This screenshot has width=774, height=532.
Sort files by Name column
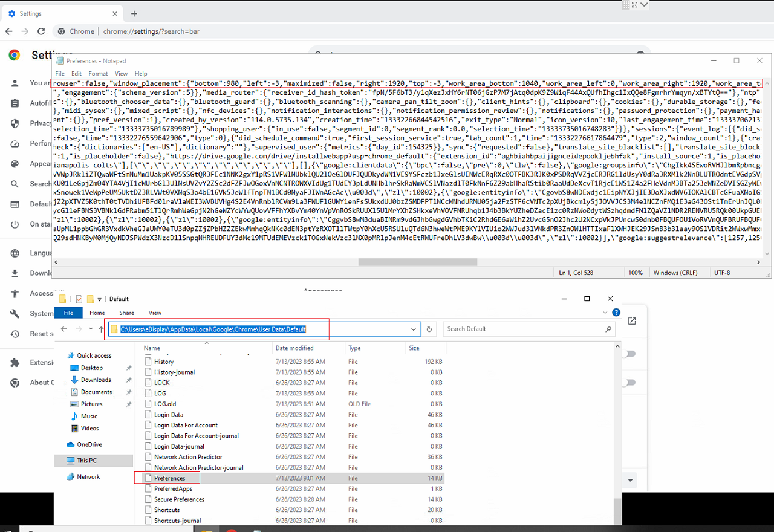pyautogui.click(x=207, y=348)
